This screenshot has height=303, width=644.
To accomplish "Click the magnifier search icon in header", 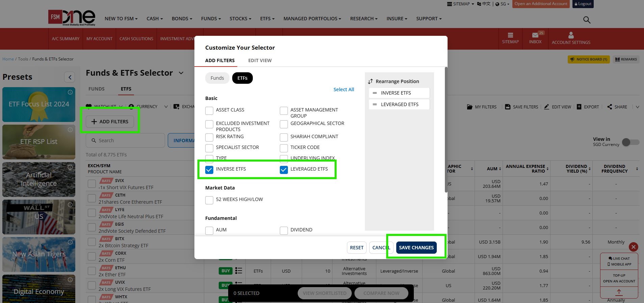I will pyautogui.click(x=587, y=20).
